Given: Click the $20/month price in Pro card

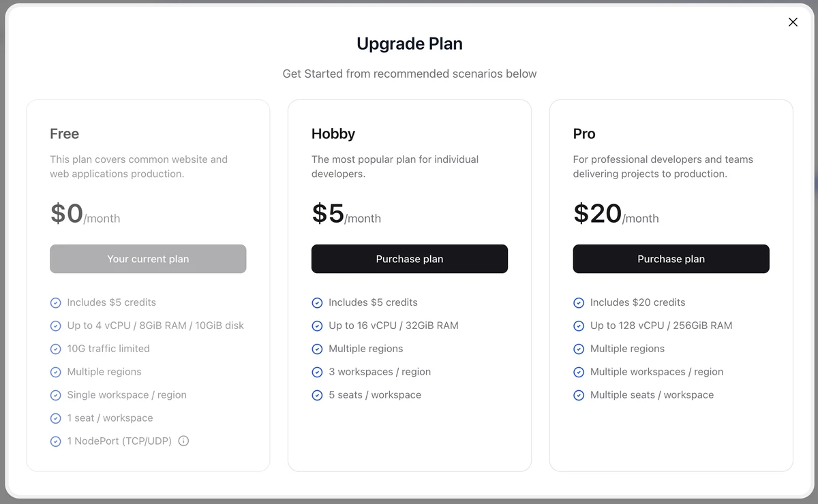Looking at the screenshot, I should (x=616, y=214).
